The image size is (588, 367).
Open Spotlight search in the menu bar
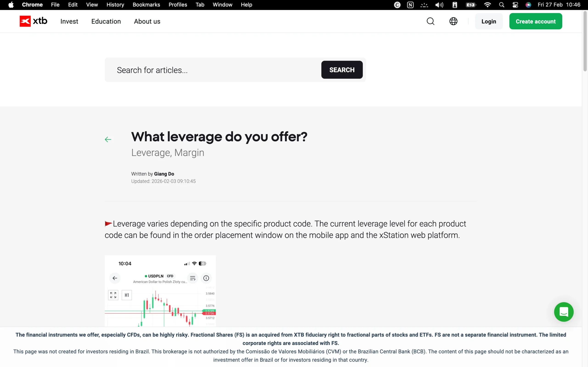[x=501, y=5]
